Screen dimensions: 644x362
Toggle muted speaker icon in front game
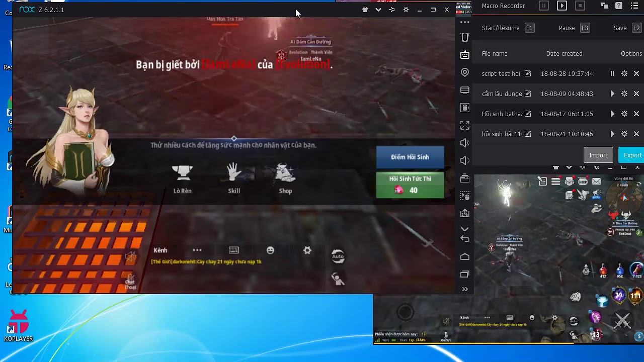pos(130,257)
